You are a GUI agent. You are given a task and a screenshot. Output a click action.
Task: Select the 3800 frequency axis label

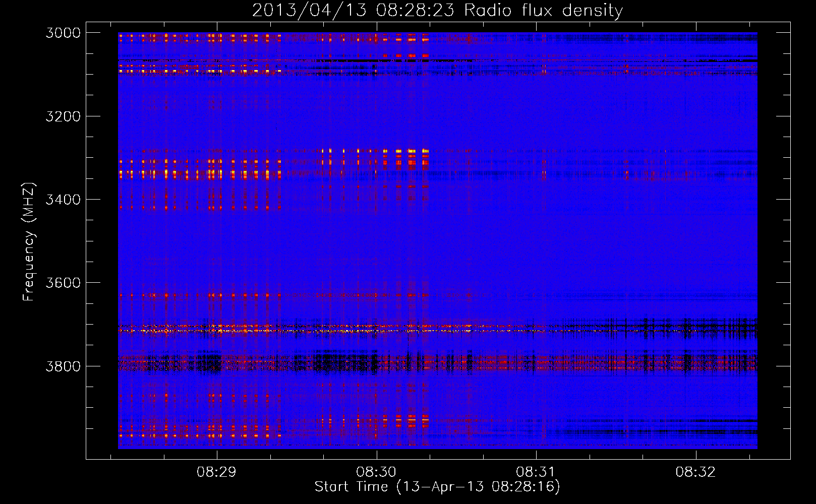(63, 366)
